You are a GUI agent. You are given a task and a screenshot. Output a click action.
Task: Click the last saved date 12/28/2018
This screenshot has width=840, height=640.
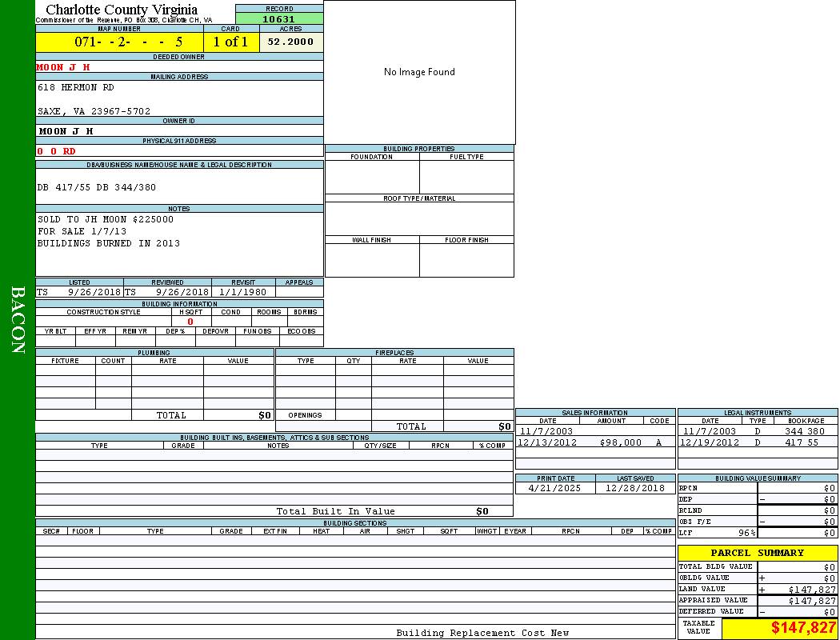634,488
